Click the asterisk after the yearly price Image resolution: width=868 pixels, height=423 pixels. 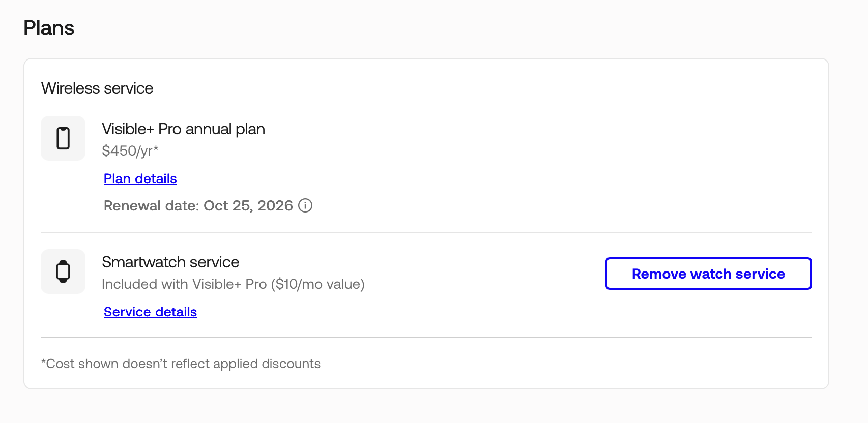coord(156,148)
